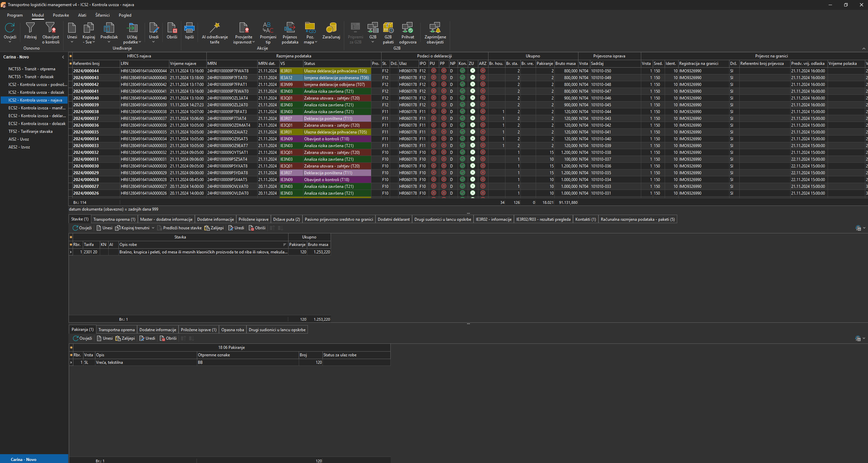Viewport: 868px width, 463px height.
Task: Open the G2B dropdown arrow
Action: click(x=372, y=42)
